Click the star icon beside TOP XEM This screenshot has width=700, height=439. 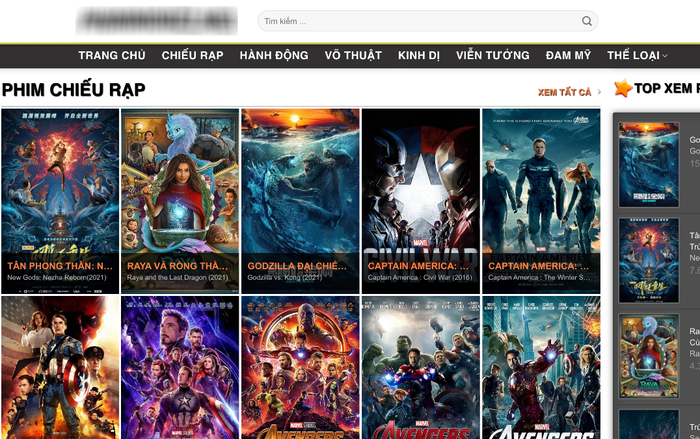point(622,89)
